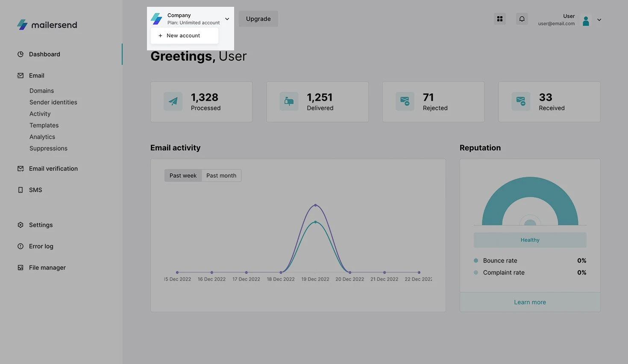
Task: Open the notifications bell icon
Action: (x=522, y=19)
